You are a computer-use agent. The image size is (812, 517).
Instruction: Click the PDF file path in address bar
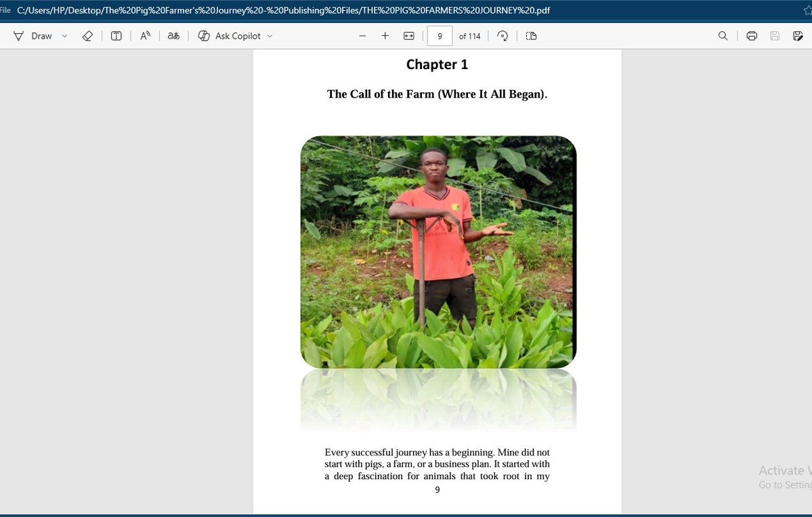pos(283,10)
